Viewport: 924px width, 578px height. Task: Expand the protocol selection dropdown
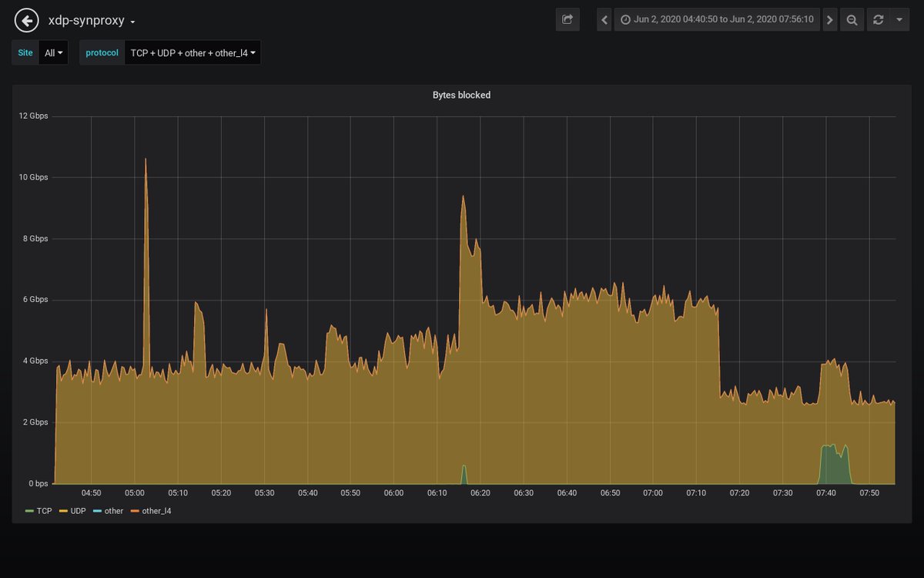click(192, 52)
